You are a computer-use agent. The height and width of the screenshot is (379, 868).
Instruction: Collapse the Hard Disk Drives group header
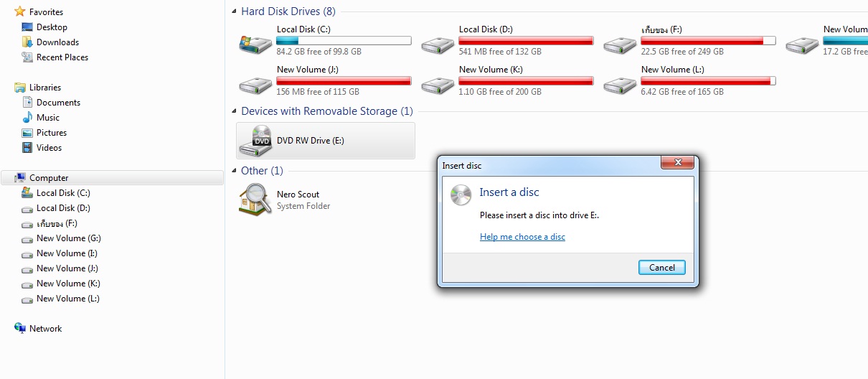point(235,11)
